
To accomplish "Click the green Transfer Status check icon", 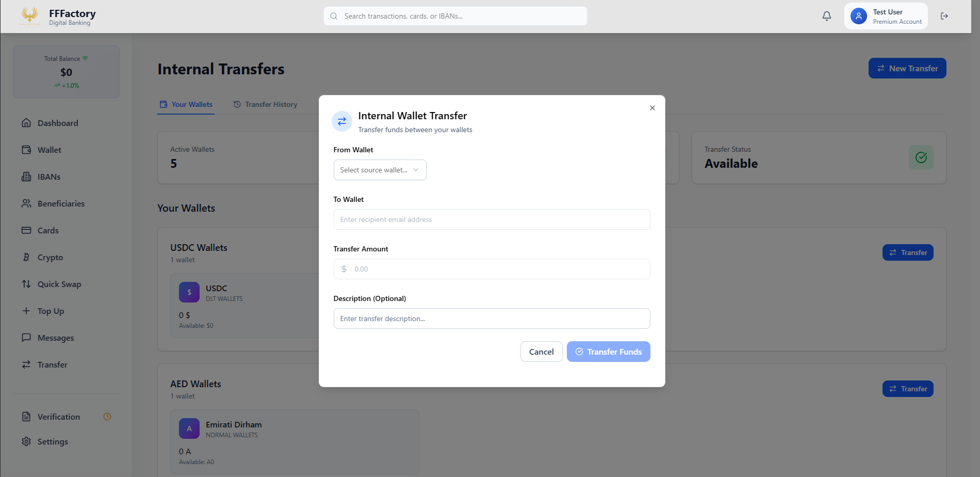I will (921, 157).
